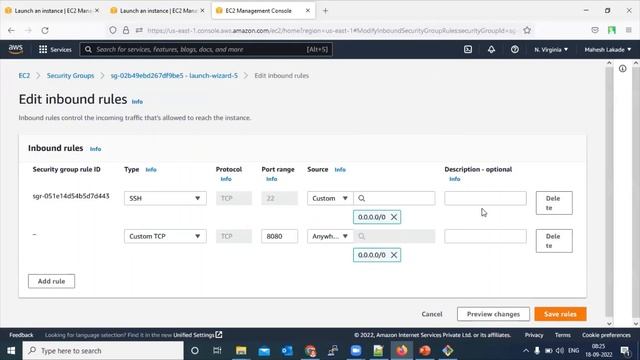Open a new browser tab
Viewport: 640px width, 360px height.
point(325,11)
